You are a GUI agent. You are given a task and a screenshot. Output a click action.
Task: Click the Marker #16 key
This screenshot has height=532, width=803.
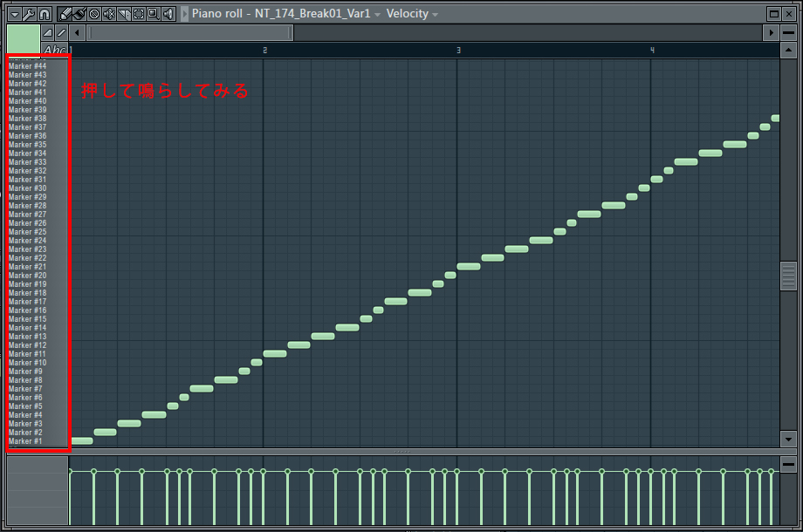click(x=38, y=310)
